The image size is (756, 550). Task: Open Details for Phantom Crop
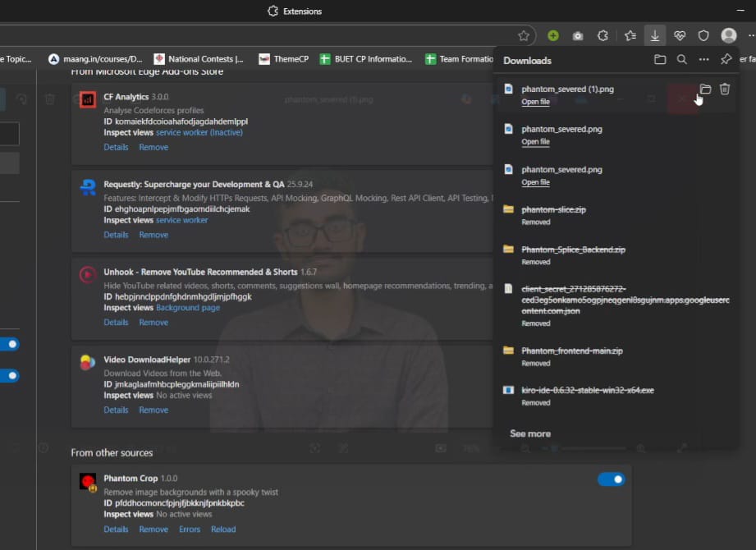pos(116,529)
